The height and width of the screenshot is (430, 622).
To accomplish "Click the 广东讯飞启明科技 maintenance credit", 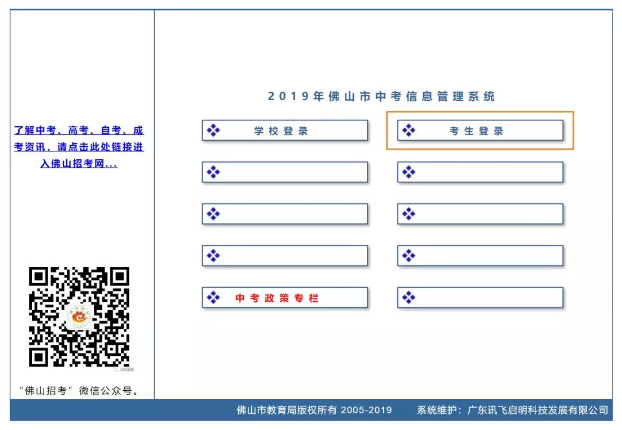I will 532,410.
